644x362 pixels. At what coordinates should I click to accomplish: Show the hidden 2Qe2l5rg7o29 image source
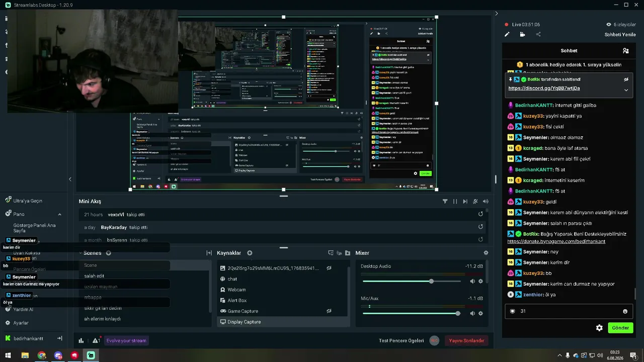coord(329,268)
